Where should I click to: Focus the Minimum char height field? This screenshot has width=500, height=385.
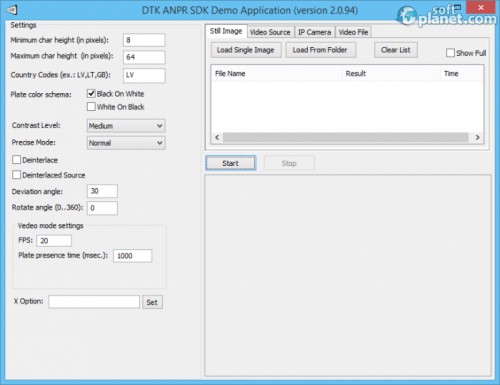[x=144, y=40]
